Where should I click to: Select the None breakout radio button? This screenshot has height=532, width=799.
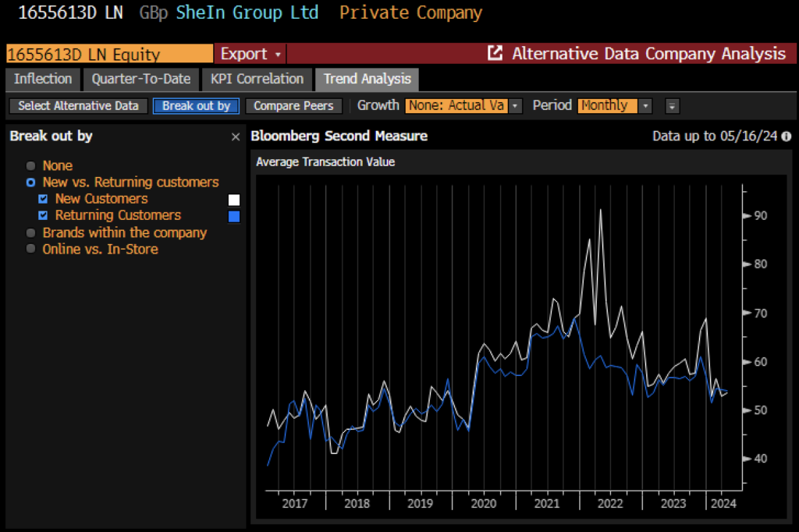coord(30,165)
